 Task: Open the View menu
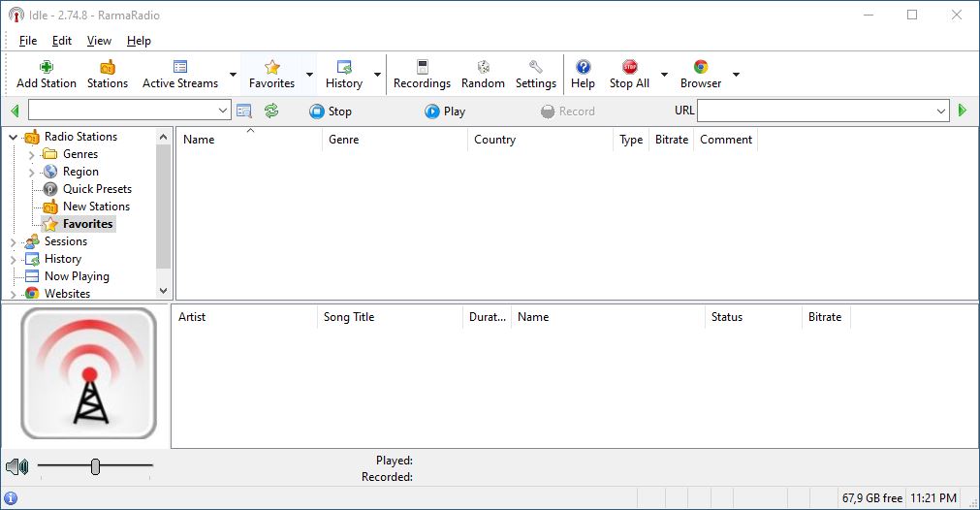tap(99, 41)
